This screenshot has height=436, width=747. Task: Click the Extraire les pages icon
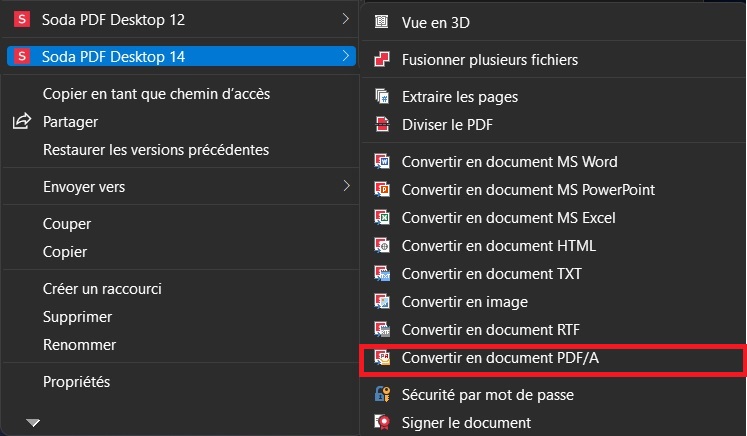382,97
